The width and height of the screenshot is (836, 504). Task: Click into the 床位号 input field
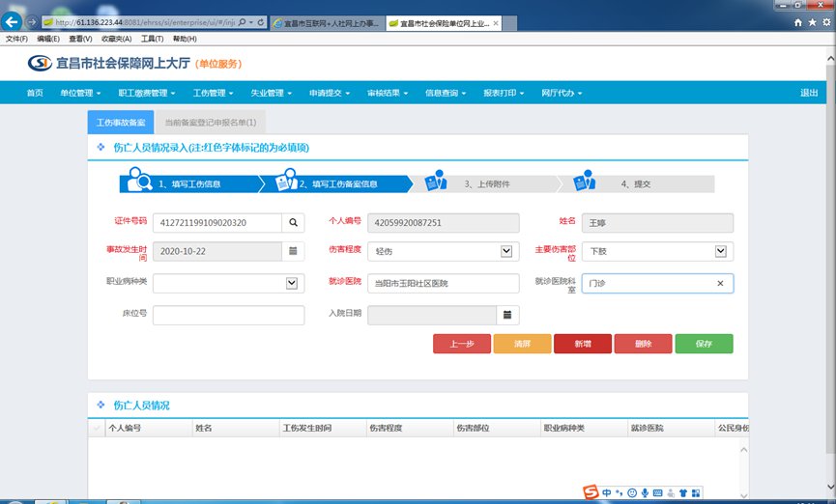pos(228,315)
